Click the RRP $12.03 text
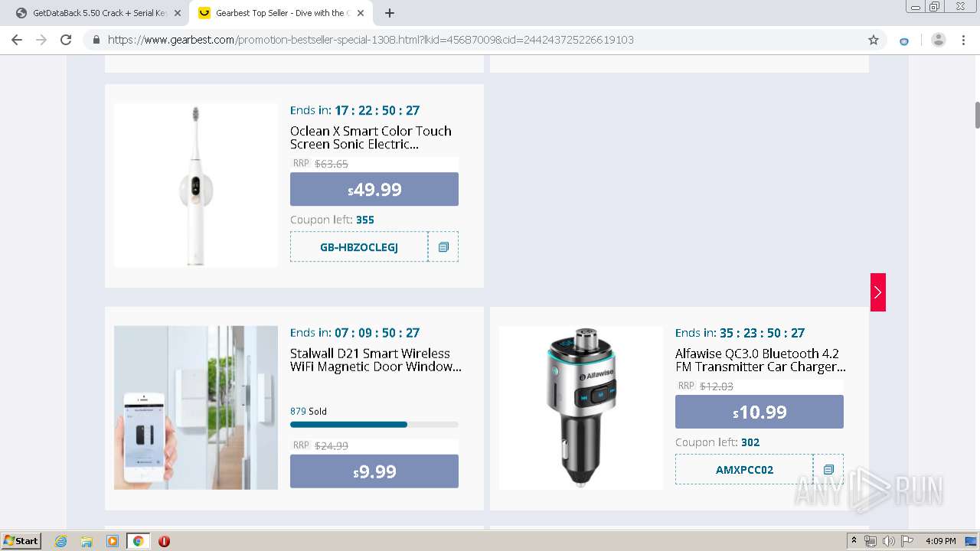This screenshot has height=551, width=980. [x=706, y=386]
